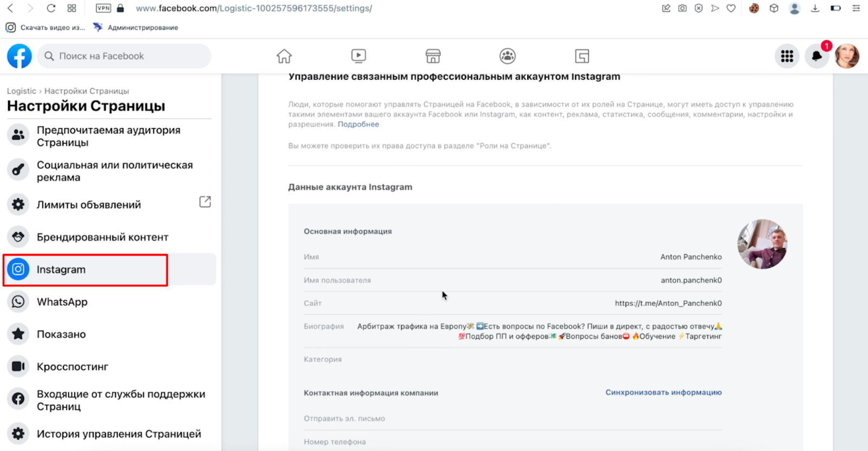The width and height of the screenshot is (868, 451).
Task: Toggle the VPN badge in the address bar
Action: 103,8
